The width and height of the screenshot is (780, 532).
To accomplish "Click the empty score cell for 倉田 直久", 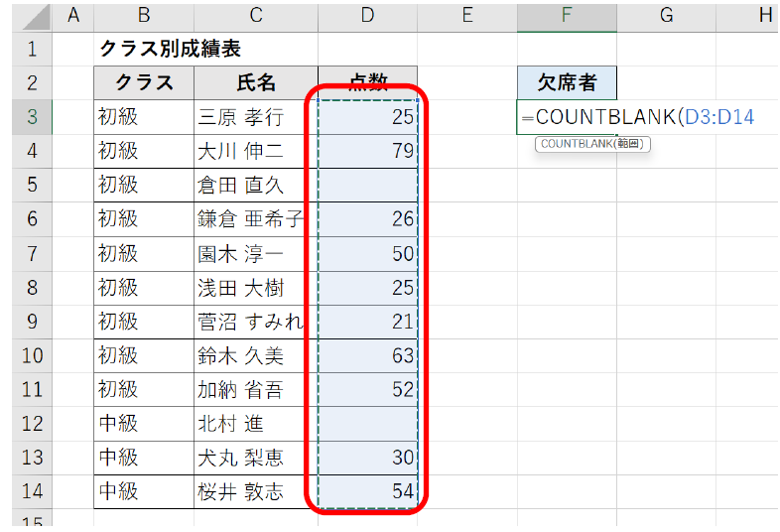I will 367,185.
